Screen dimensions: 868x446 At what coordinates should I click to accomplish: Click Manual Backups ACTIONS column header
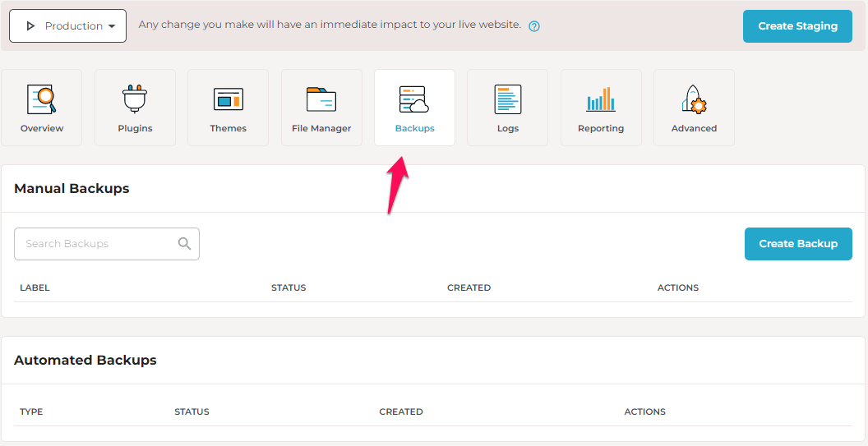pos(678,287)
